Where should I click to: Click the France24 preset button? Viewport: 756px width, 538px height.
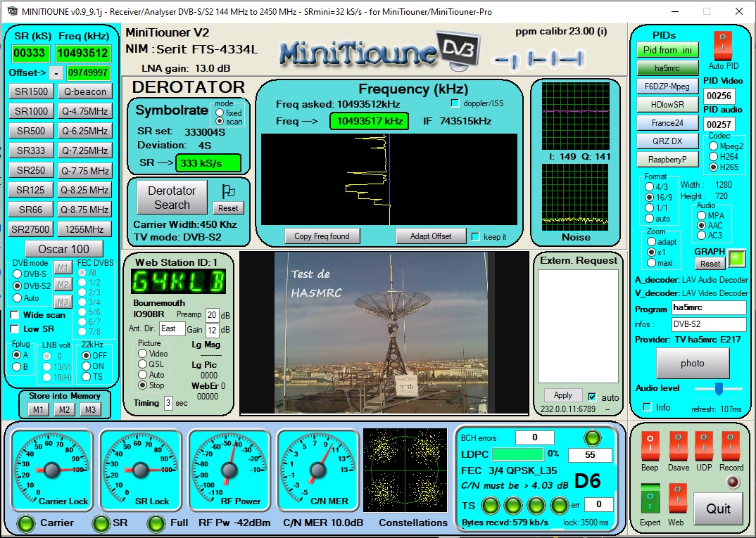(x=667, y=123)
